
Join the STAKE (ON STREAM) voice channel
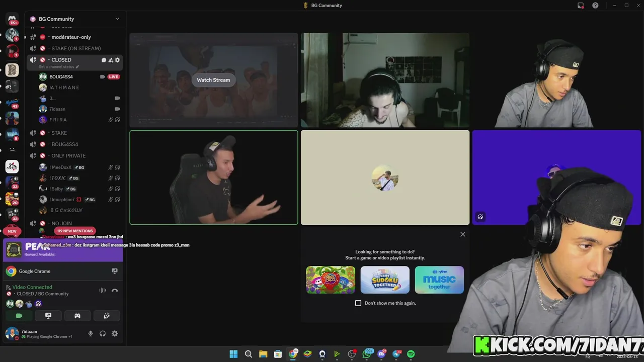point(75,48)
